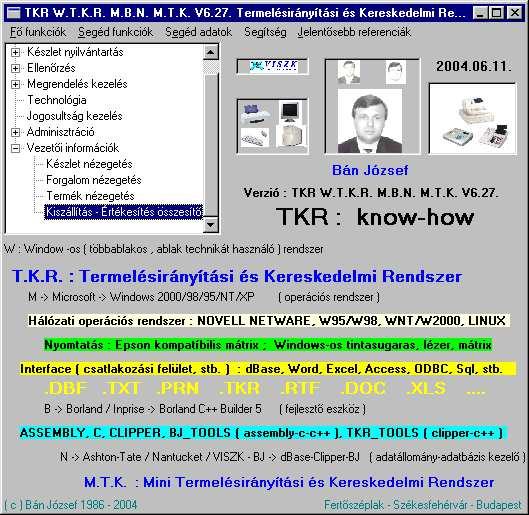Click the yellow Interface line
The width and height of the screenshot is (529, 515).
(x=268, y=369)
